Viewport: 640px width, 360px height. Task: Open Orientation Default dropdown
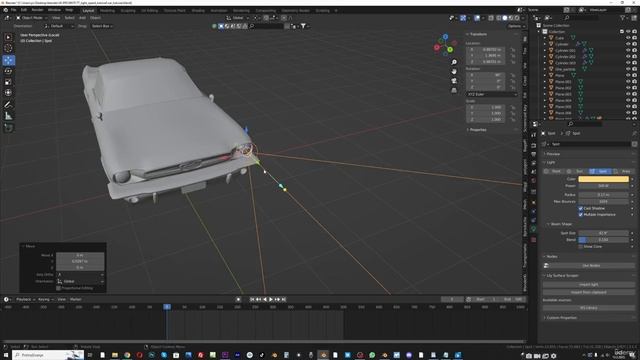[x=59, y=26]
